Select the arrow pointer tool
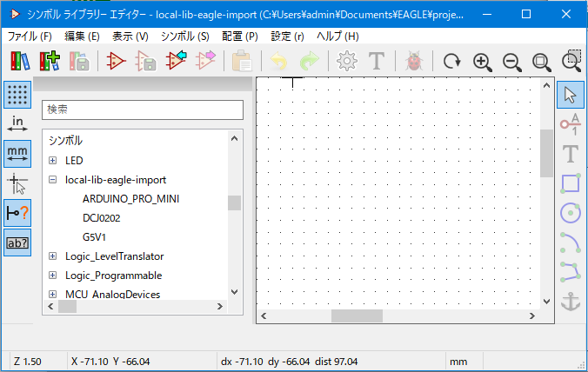The height and width of the screenshot is (372, 588). click(571, 95)
